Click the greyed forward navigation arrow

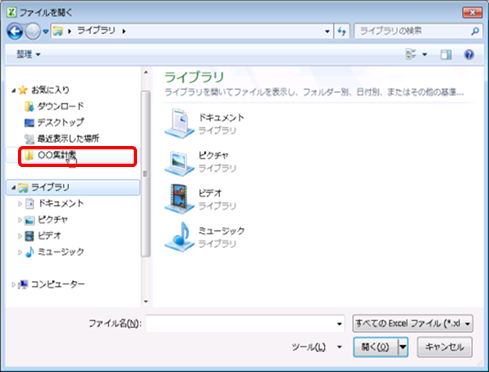[x=33, y=31]
